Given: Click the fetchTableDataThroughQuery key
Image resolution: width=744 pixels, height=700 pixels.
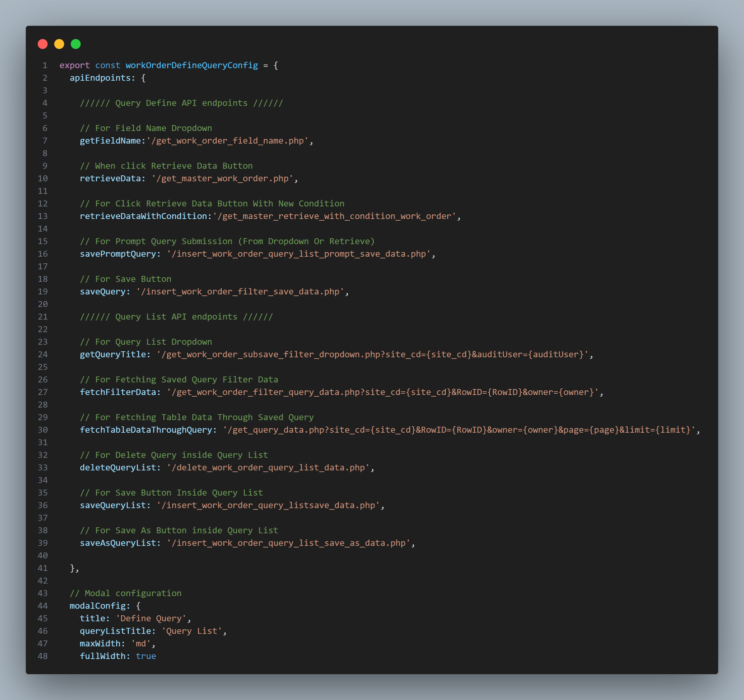Looking at the screenshot, I should [x=146, y=430].
